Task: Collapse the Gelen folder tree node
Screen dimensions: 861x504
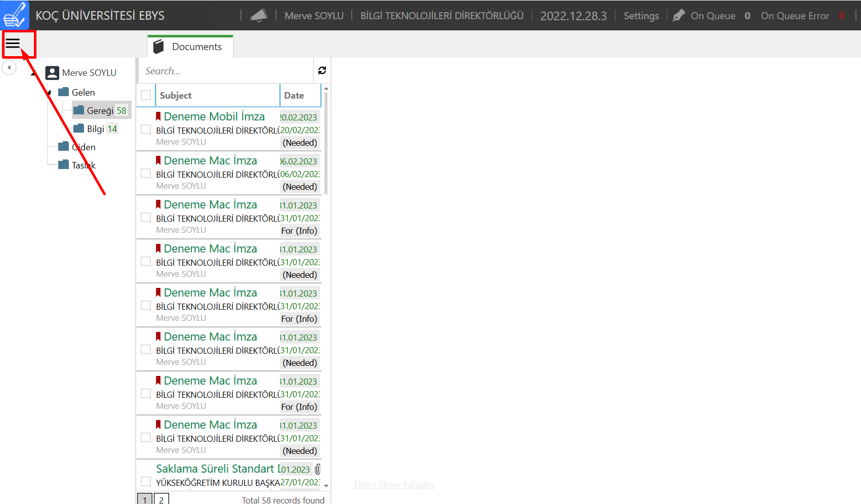Action: [x=49, y=93]
